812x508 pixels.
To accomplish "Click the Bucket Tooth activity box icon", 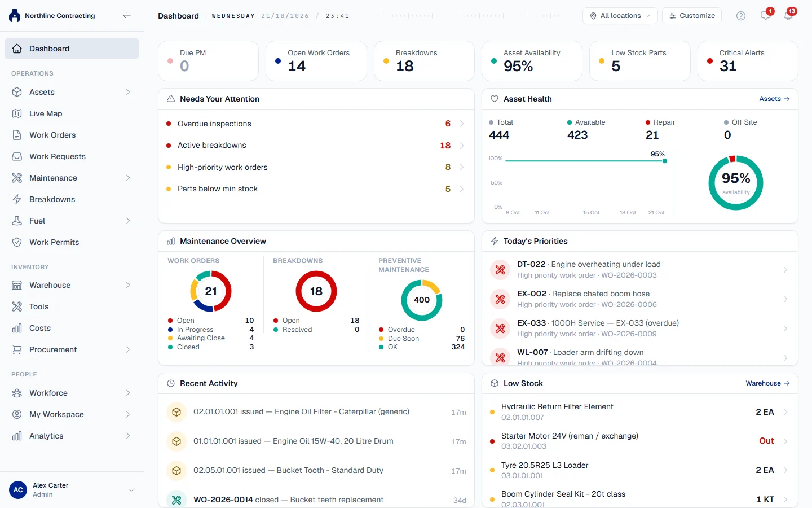I will [176, 471].
